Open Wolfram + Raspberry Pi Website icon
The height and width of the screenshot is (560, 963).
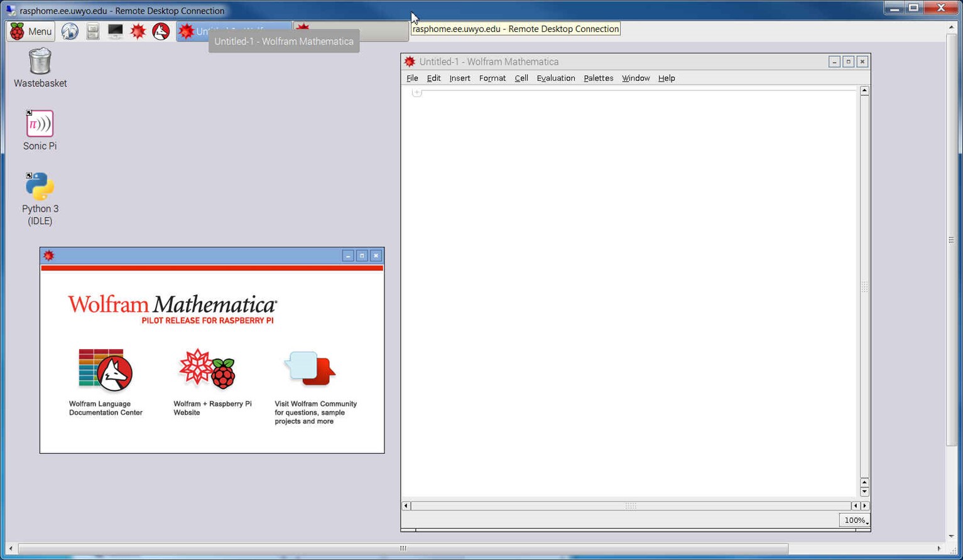pyautogui.click(x=207, y=369)
